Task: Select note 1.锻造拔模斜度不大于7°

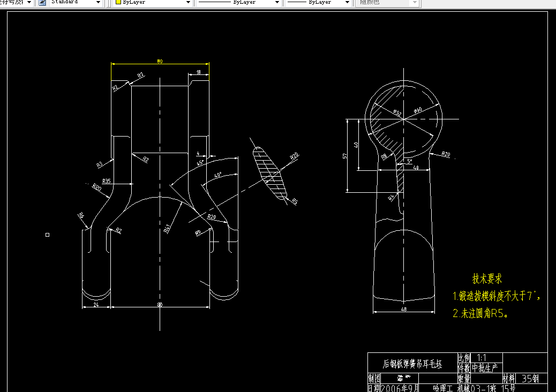Action: pyautogui.click(x=496, y=296)
